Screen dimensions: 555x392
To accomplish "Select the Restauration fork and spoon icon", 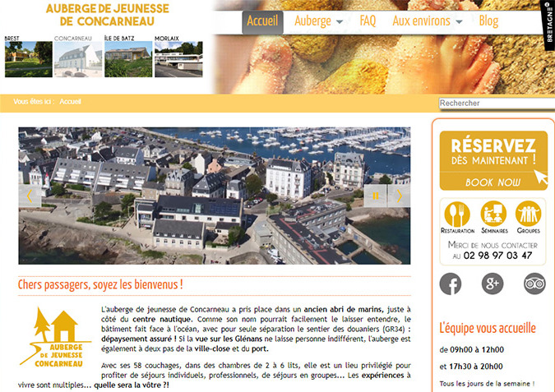I will click(457, 215).
